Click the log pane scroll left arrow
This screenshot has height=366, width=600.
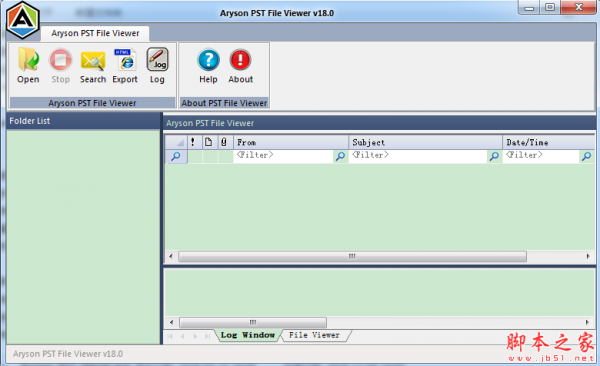pyautogui.click(x=171, y=322)
